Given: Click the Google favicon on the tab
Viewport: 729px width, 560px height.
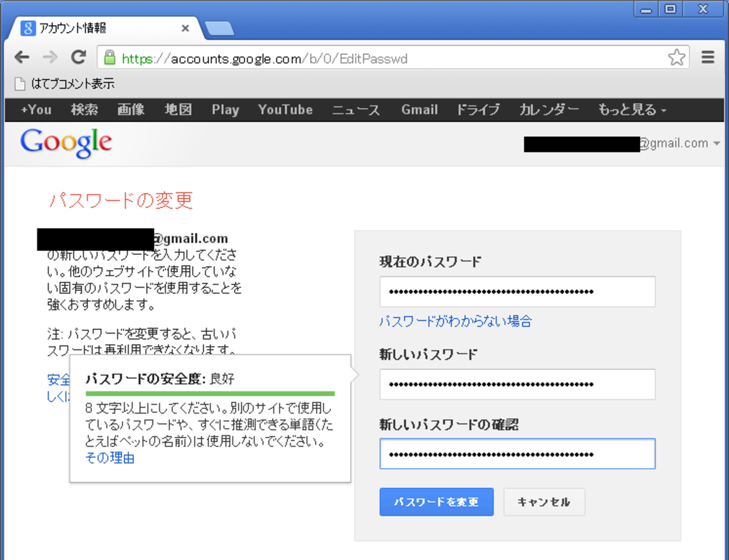Looking at the screenshot, I should [28, 28].
